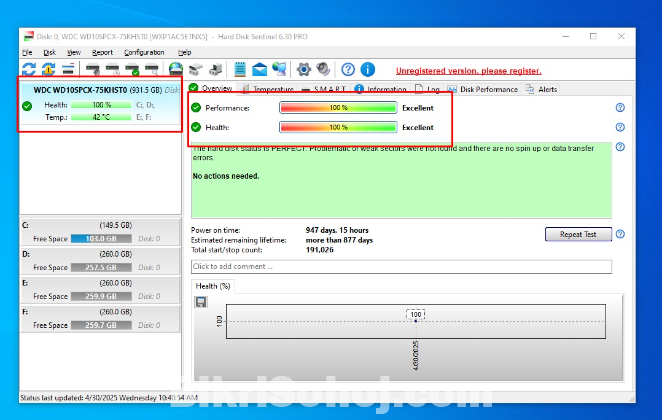
Task: Click the globe-on-disk toolbar icon
Action: click(176, 69)
